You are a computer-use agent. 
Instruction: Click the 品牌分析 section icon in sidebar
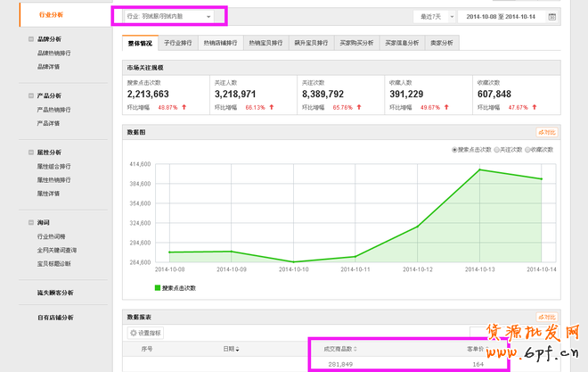pos(32,39)
